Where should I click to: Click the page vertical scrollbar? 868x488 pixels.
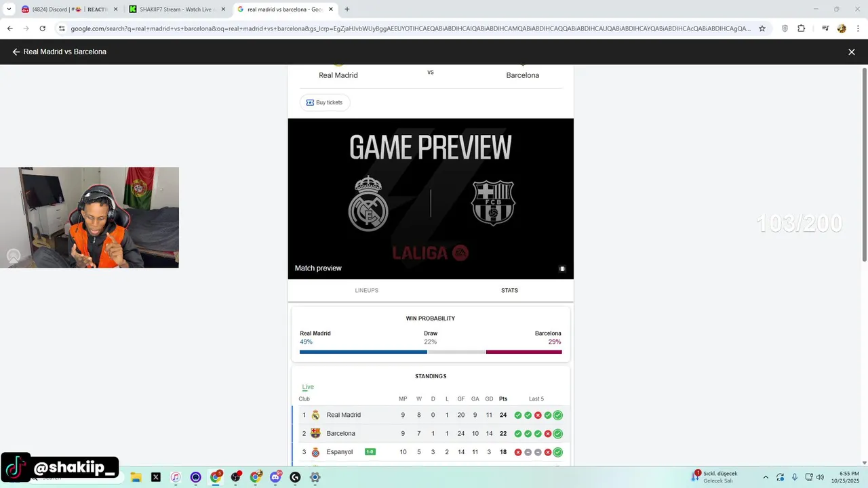(x=865, y=164)
